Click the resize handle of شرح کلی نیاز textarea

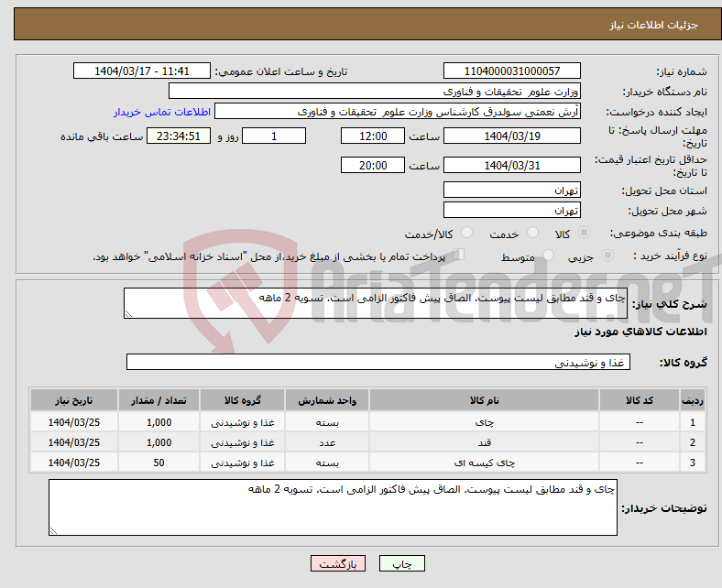(128, 314)
